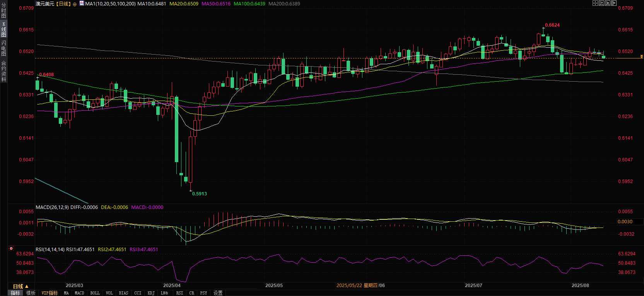Click the 2025/03 time axis label

75,285
